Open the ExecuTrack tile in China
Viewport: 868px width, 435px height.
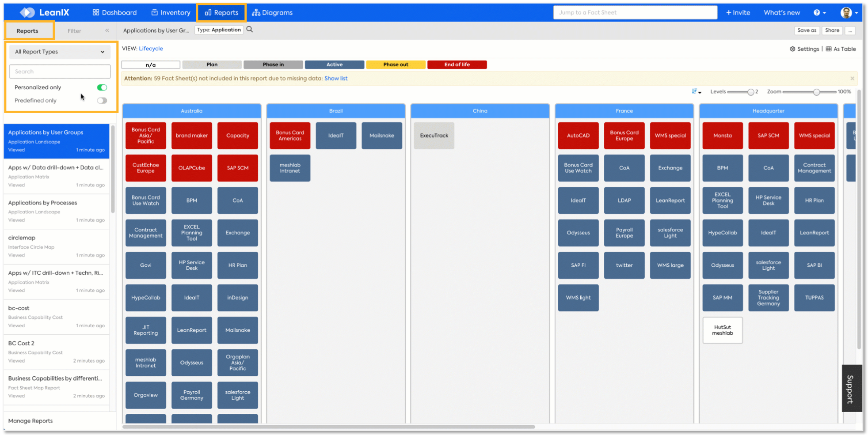pyautogui.click(x=434, y=136)
